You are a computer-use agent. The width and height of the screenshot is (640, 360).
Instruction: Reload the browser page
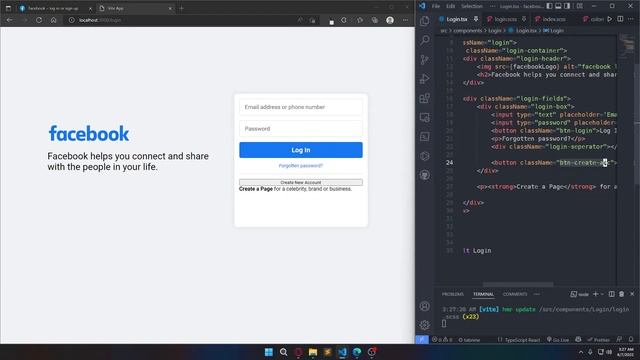[x=39, y=20]
